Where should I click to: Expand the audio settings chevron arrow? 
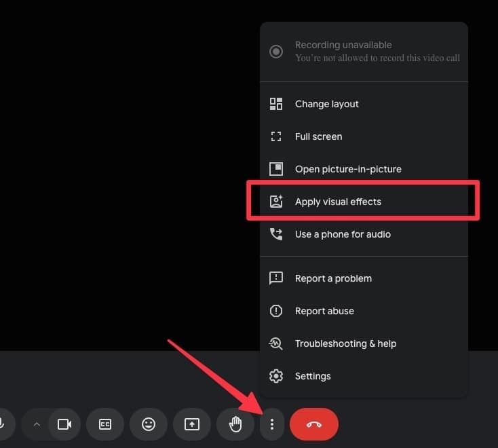click(37, 424)
